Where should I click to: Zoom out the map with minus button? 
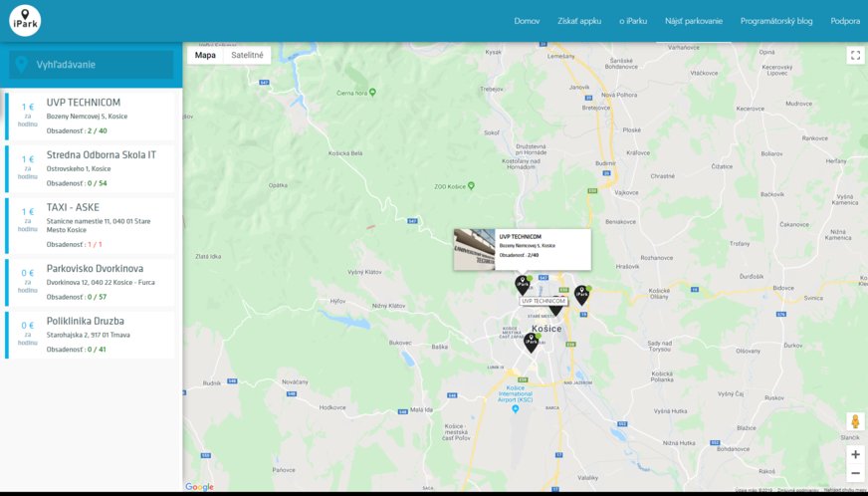(855, 473)
